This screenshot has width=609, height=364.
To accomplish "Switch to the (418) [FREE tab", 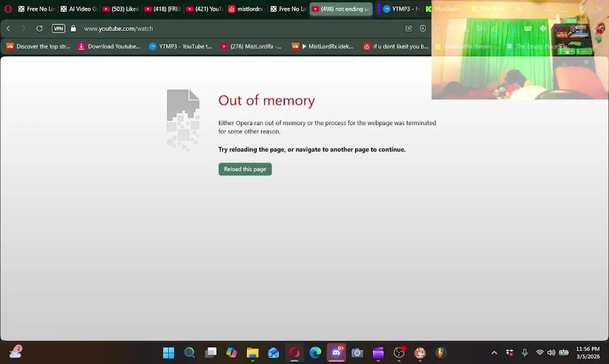I will pos(162,9).
